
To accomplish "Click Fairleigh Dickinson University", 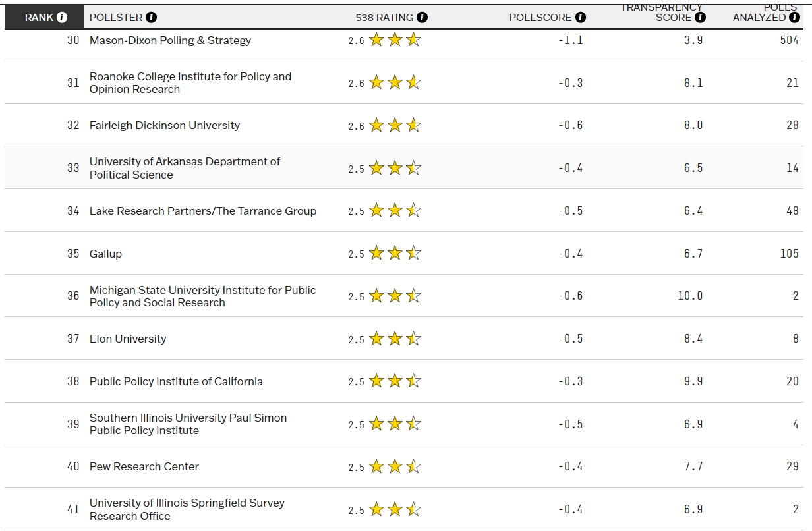I will [x=165, y=125].
